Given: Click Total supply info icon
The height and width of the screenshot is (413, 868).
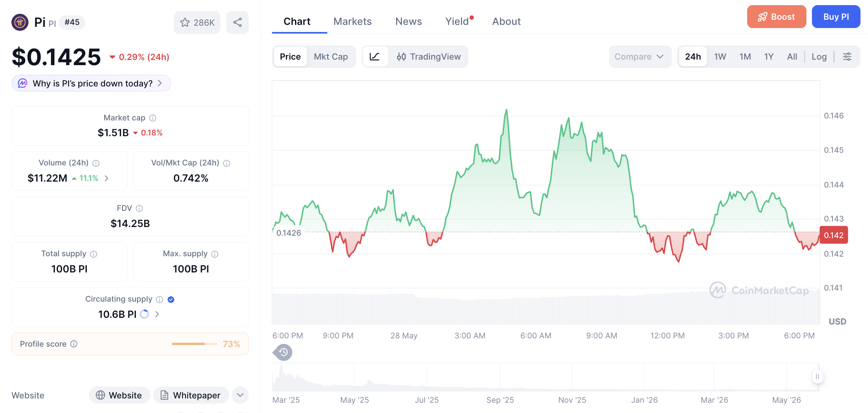Looking at the screenshot, I should (94, 254).
